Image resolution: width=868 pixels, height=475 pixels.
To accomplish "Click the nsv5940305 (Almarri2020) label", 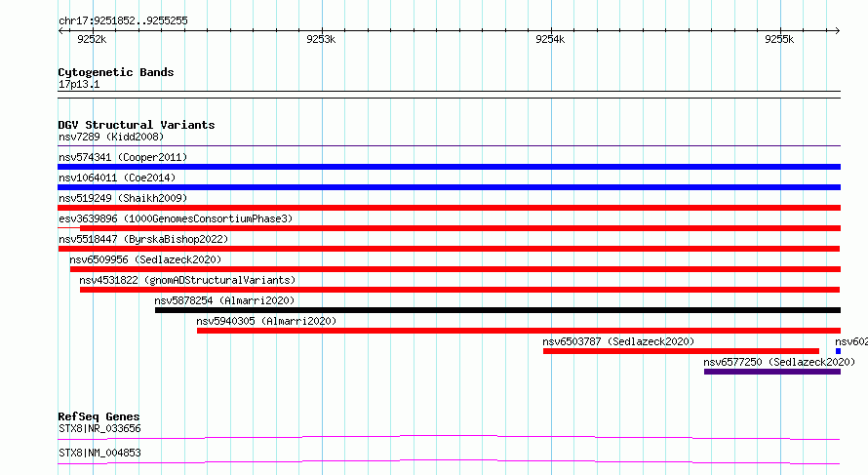I will (266, 321).
